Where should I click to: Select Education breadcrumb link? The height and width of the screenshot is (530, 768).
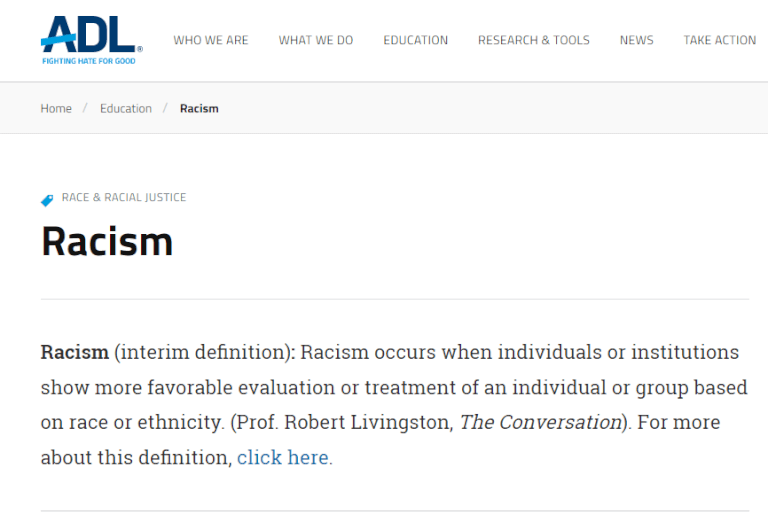(x=126, y=108)
